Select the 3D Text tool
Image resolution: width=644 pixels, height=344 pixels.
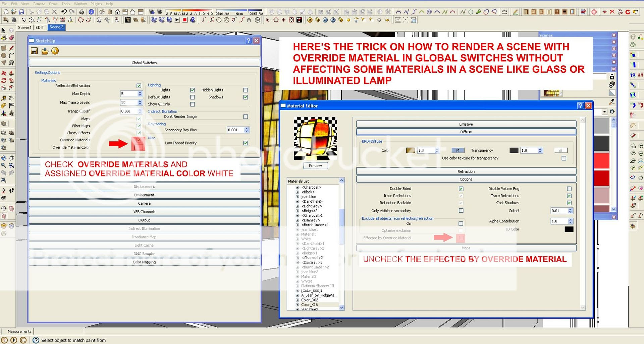click(11, 113)
